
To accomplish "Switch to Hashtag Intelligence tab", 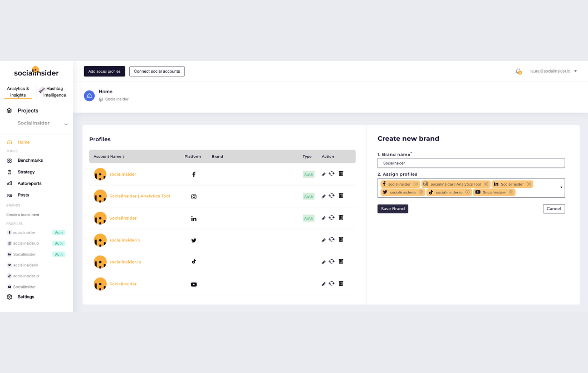I will point(54,92).
